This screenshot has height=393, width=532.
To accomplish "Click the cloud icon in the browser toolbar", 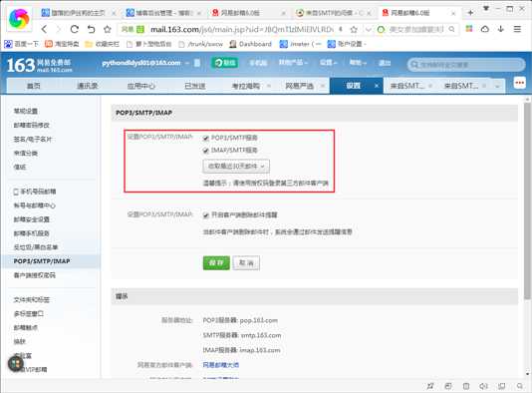I will 485,29.
